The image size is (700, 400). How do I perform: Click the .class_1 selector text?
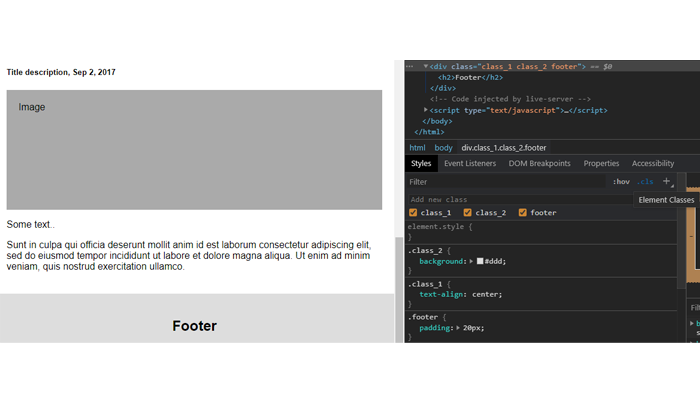pyautogui.click(x=425, y=284)
